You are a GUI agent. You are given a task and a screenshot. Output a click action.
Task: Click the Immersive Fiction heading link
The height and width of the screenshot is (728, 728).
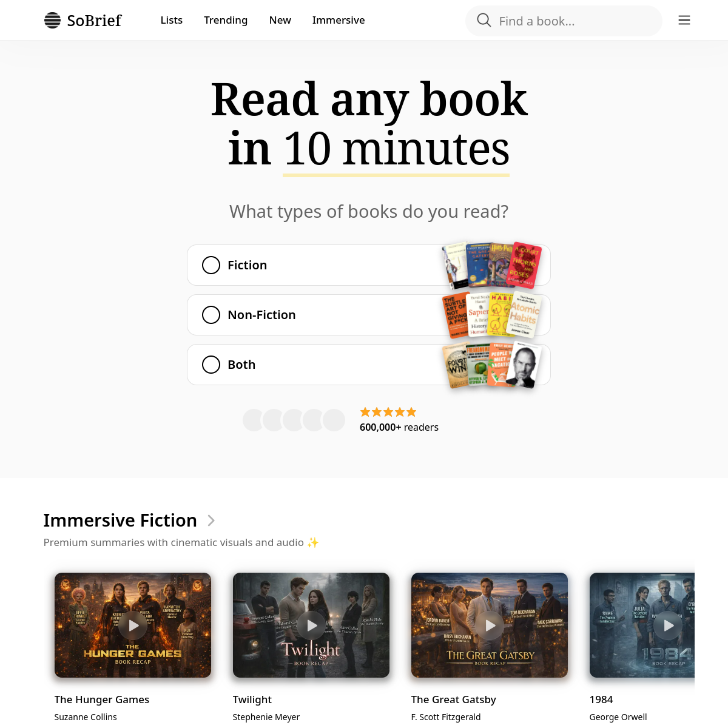[x=120, y=521]
